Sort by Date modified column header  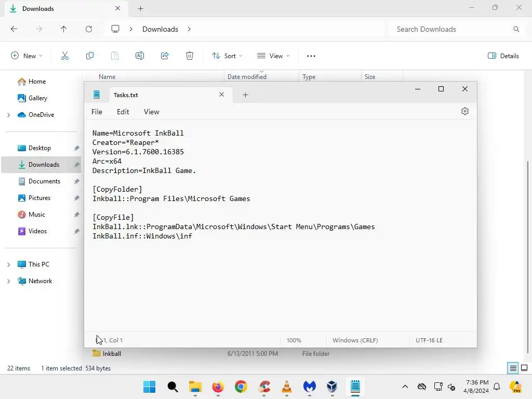point(262,77)
